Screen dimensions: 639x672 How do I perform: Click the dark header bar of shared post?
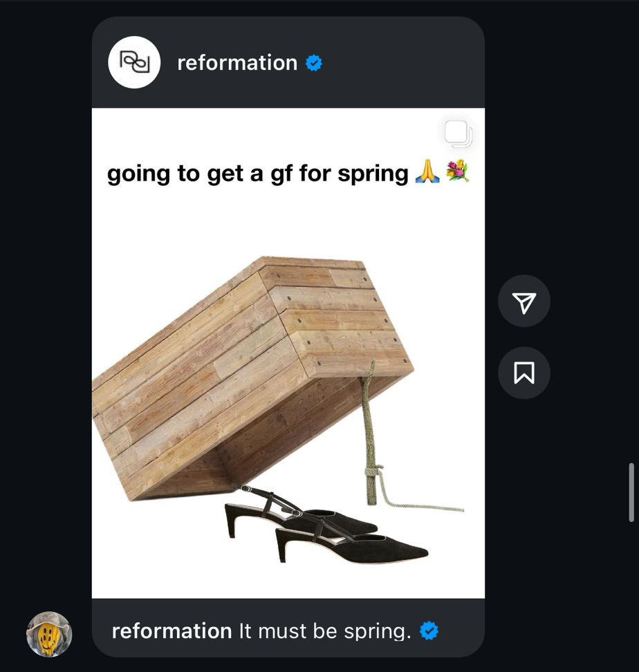click(x=288, y=63)
